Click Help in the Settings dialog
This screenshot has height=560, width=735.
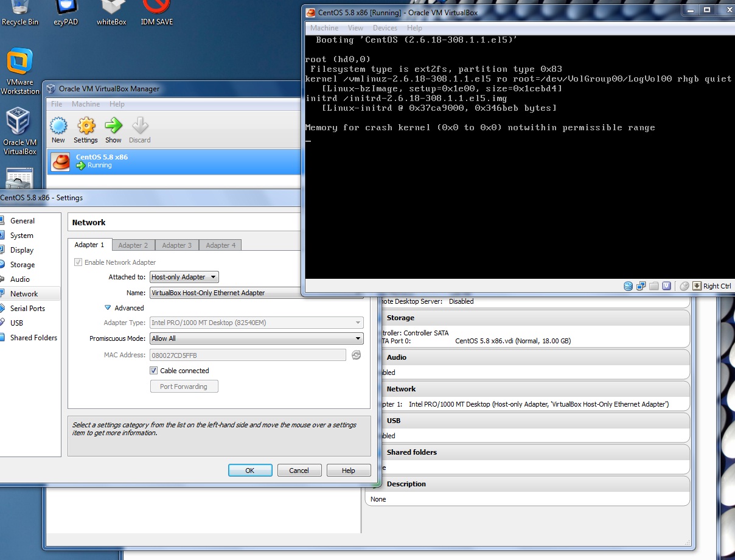(349, 471)
